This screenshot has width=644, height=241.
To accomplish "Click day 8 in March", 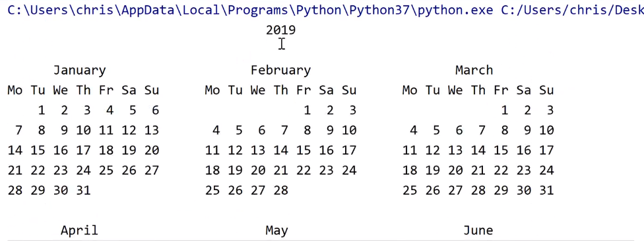I will point(504,130).
